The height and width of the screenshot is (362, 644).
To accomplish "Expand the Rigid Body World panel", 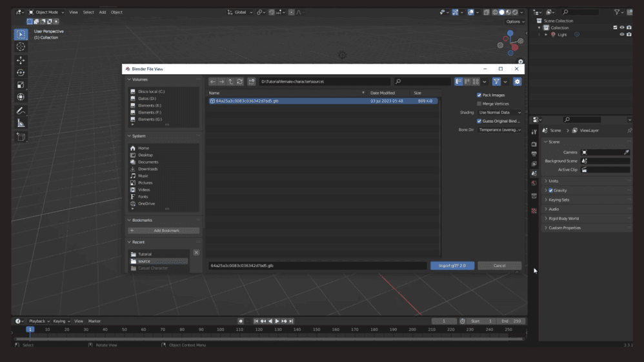I will point(563,219).
